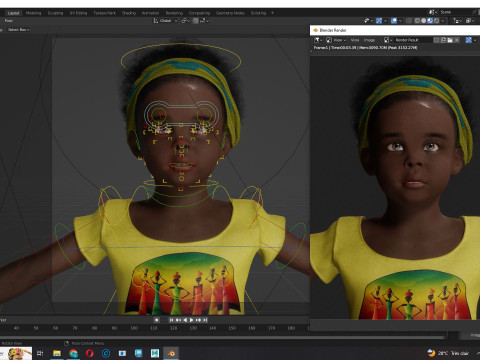Image resolution: width=480 pixels, height=360 pixels.
Task: Open the Global transform orientation dropdown
Action: (165, 21)
